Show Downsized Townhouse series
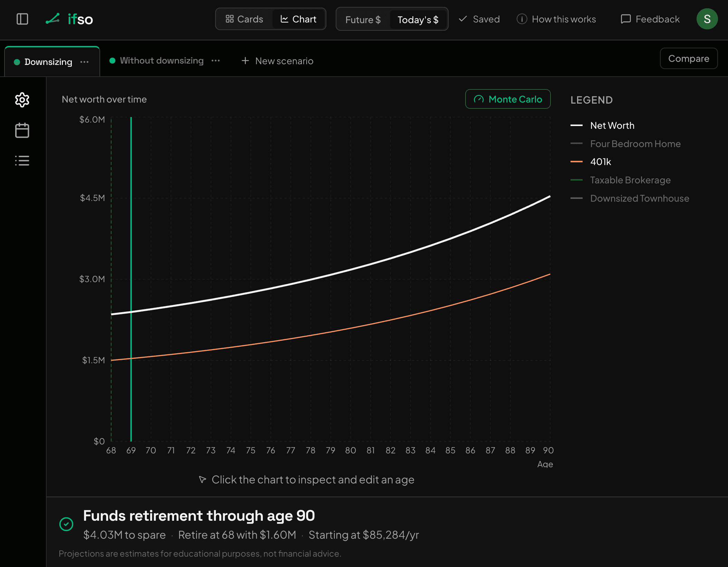The image size is (728, 567). [x=630, y=198]
